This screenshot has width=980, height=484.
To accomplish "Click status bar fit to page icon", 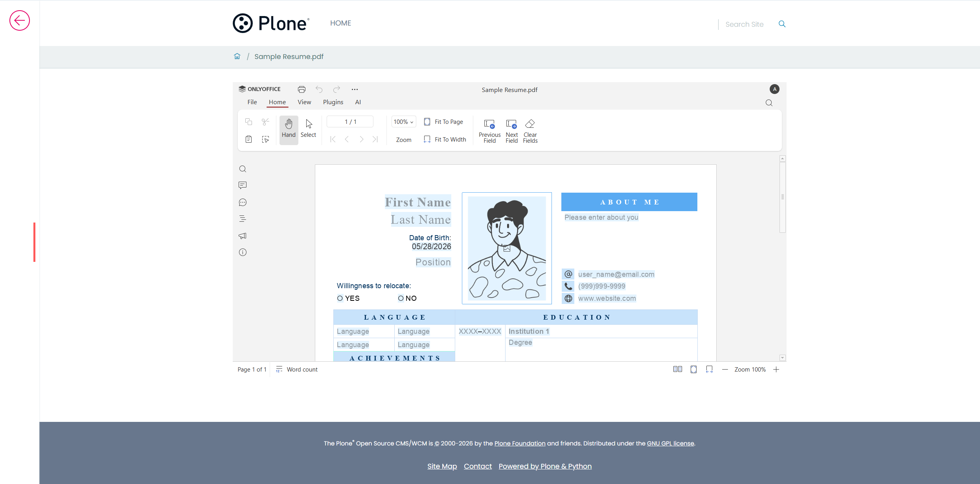I will [693, 369].
